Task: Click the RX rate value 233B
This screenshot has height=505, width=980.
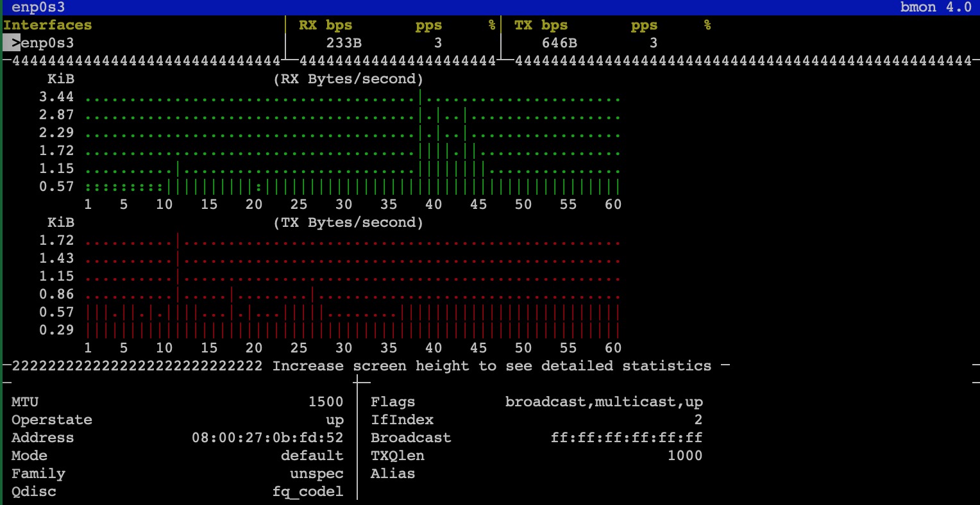Action: [343, 43]
